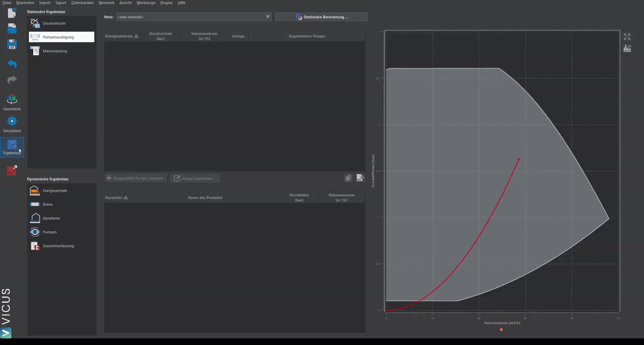The width and height of the screenshot is (644, 345).
Task: Open the Bearbeiten menu
Action: [x=25, y=3]
